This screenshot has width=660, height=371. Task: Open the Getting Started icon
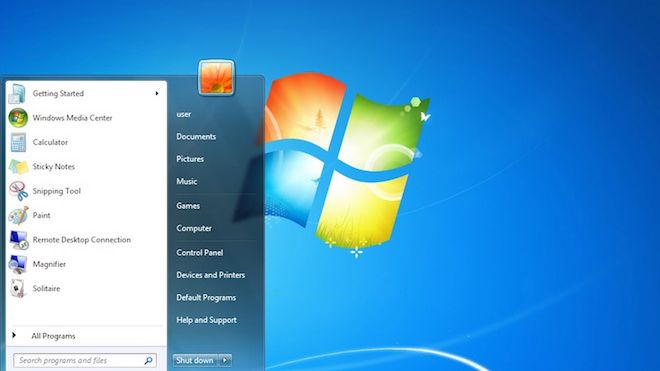[18, 93]
